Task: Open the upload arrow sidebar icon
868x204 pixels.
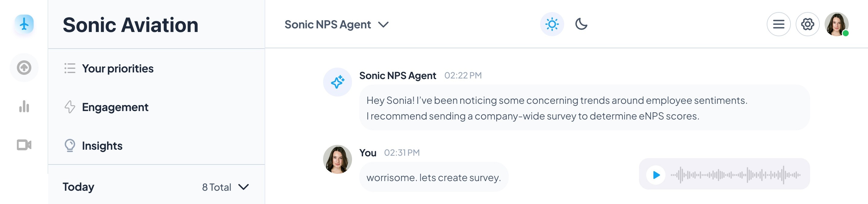Action: click(24, 68)
